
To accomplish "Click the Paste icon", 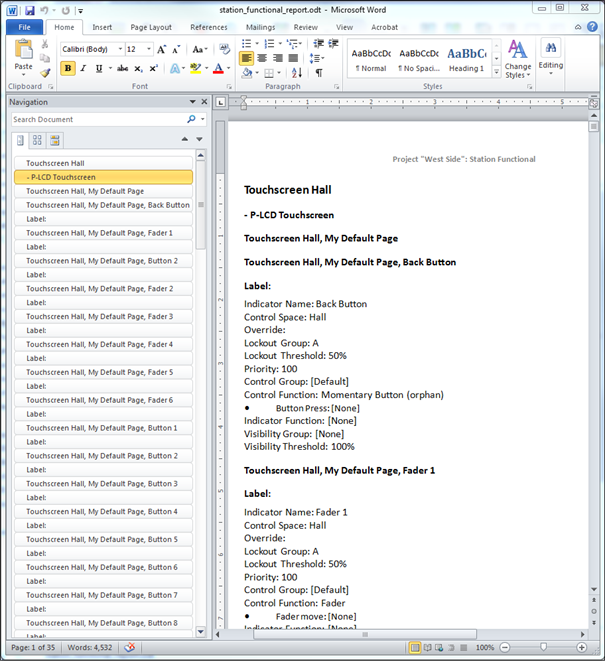I will (23, 58).
